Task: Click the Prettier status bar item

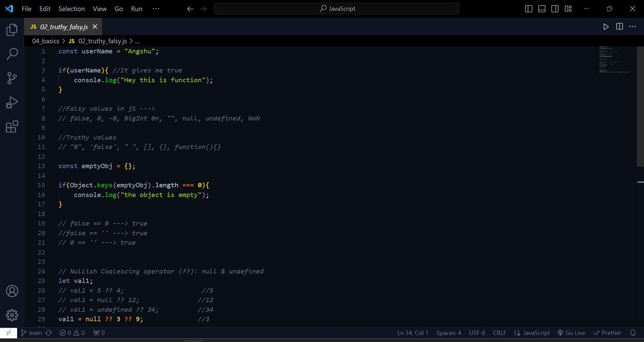Action: (608, 333)
